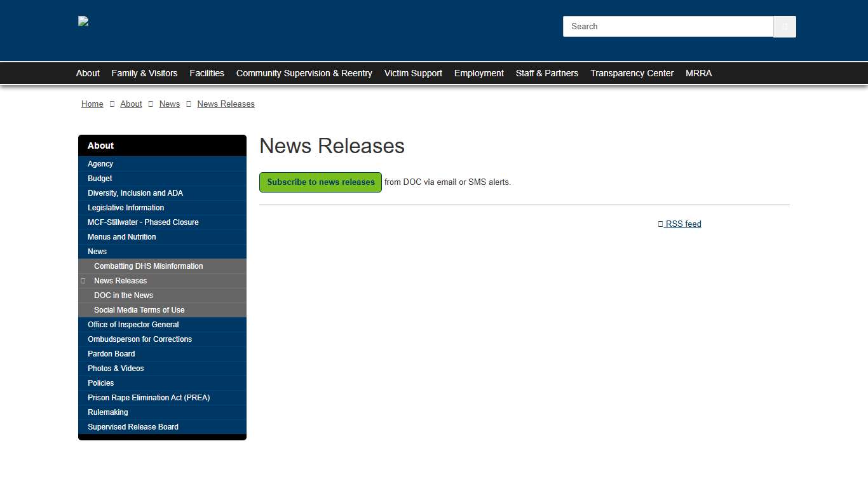Screen dimensions: 868x488
Task: Open the RSS feed link
Action: [683, 223]
